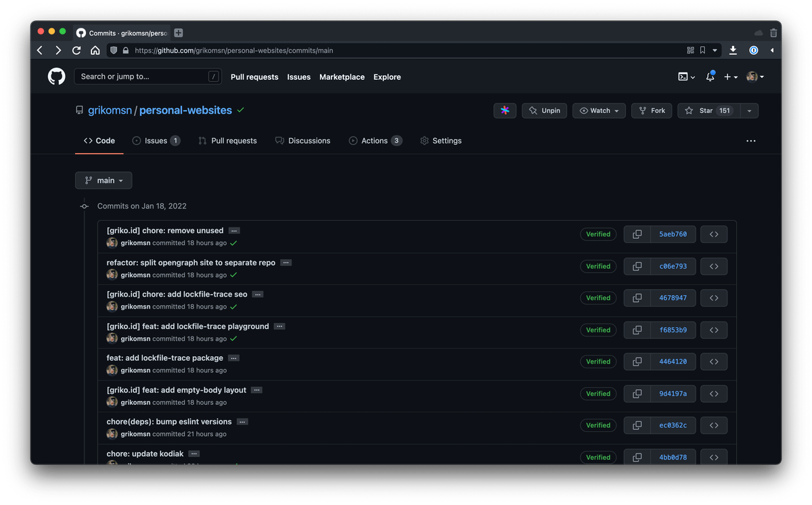Browse repository at commit 4678947
812x505 pixels.
714,298
